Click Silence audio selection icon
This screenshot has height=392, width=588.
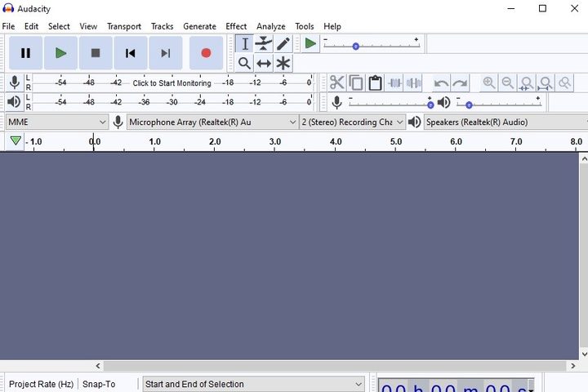coord(413,82)
